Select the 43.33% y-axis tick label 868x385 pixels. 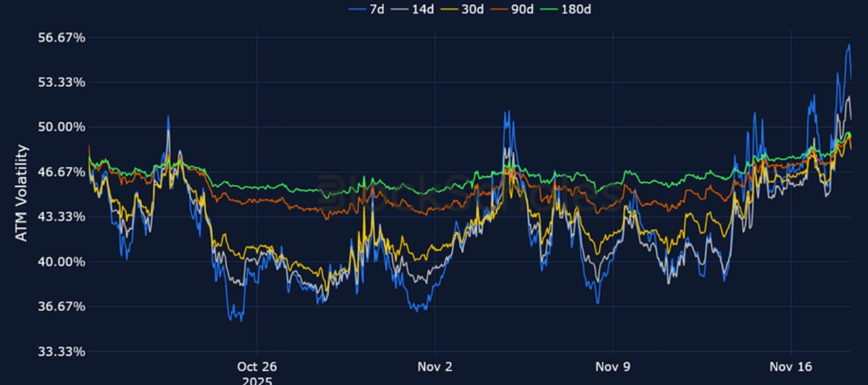61,217
